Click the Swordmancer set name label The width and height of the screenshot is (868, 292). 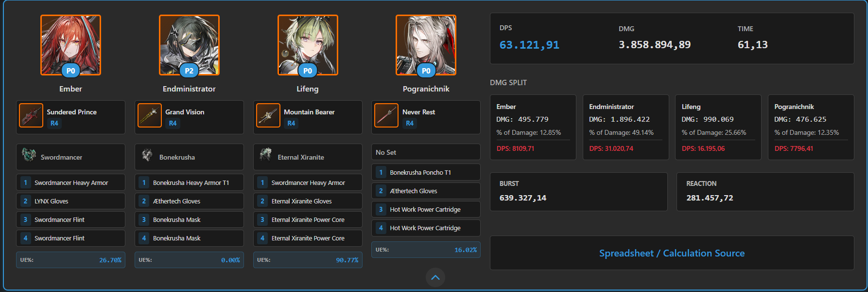pyautogui.click(x=61, y=157)
